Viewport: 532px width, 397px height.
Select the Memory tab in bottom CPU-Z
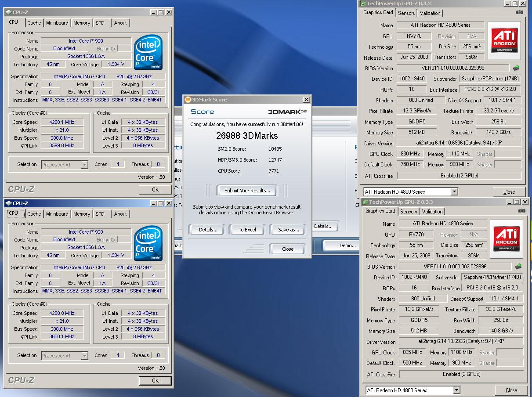point(82,214)
